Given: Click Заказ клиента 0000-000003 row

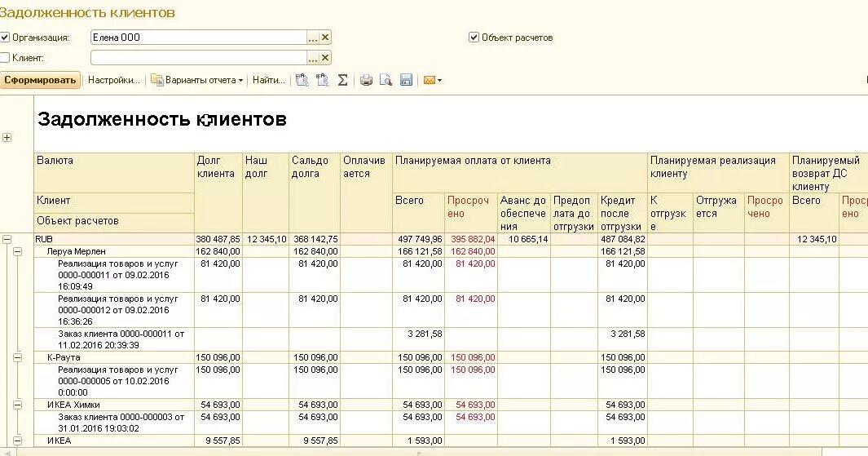Looking at the screenshot, I should [114, 423].
